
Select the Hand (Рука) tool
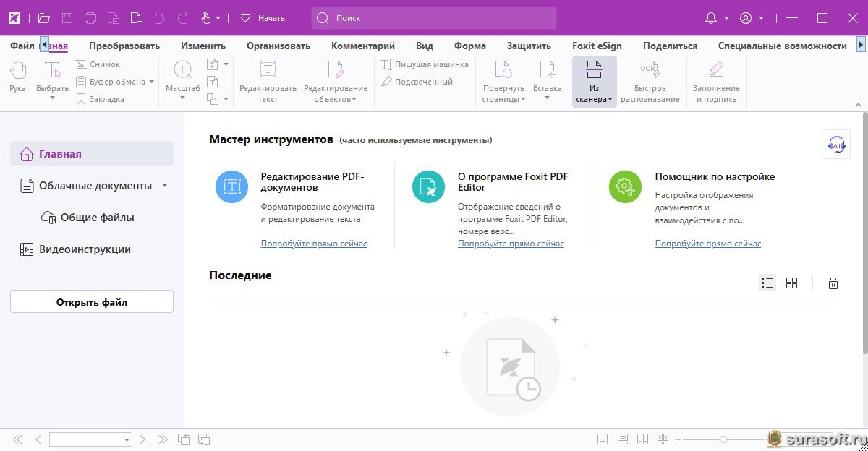click(x=18, y=77)
